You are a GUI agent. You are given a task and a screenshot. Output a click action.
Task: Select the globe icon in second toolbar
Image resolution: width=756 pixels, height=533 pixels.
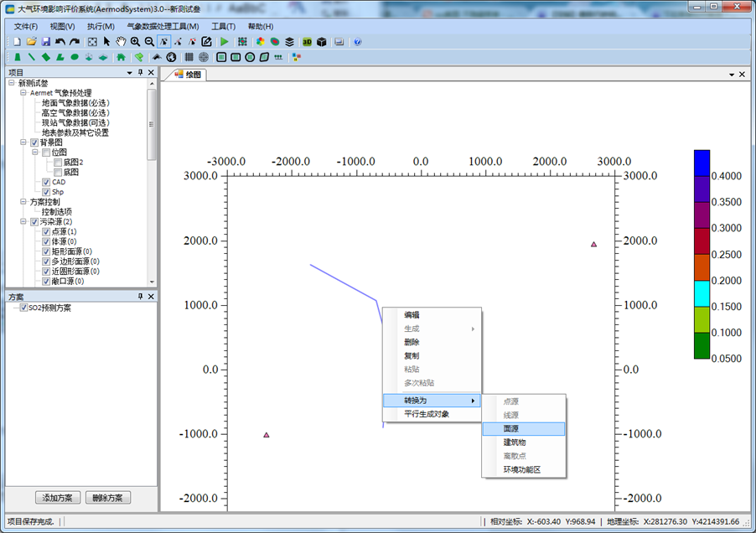[171, 57]
